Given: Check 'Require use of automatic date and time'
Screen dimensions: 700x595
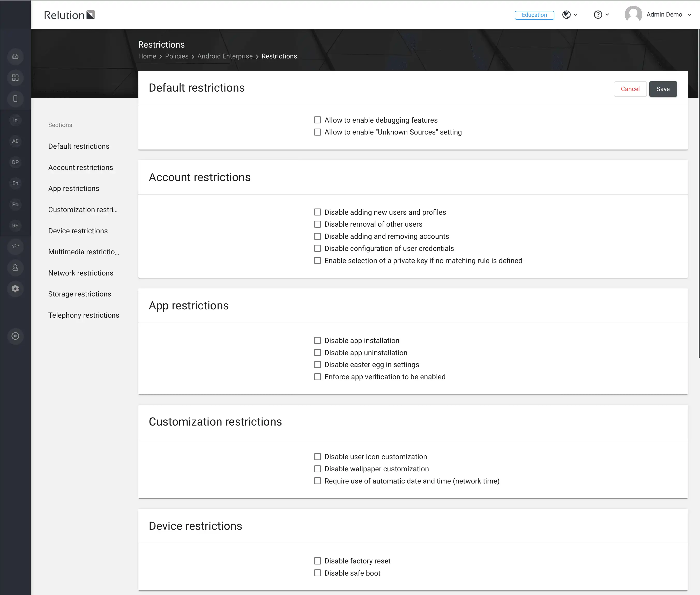Looking at the screenshot, I should [317, 481].
